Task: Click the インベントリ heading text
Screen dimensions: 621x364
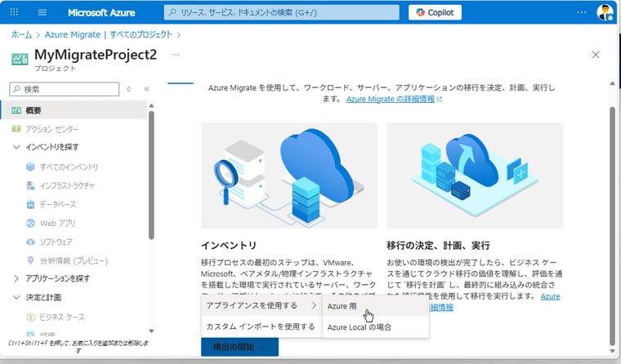Action: click(229, 246)
